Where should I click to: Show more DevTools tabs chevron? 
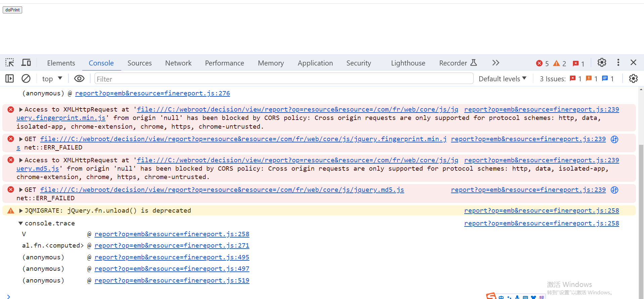(x=496, y=63)
